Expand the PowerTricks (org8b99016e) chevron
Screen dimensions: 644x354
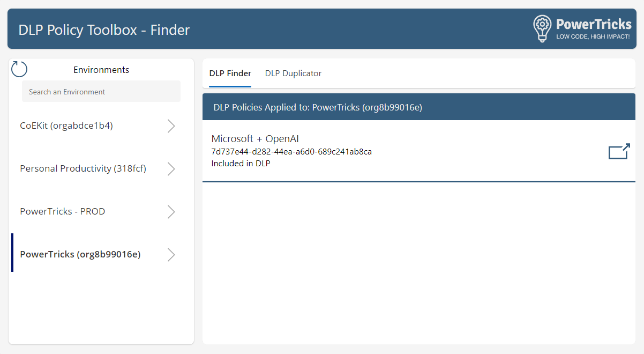(x=171, y=255)
